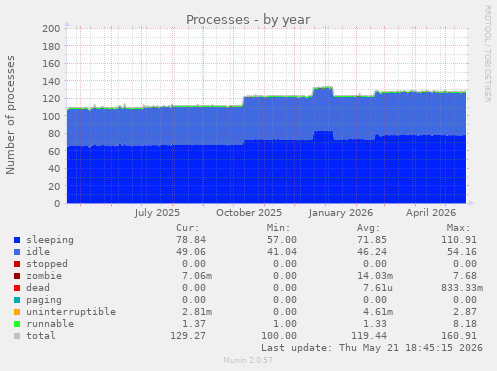Click the 'Number of processes' axis label
This screenshot has height=371, width=497.
pyautogui.click(x=10, y=115)
